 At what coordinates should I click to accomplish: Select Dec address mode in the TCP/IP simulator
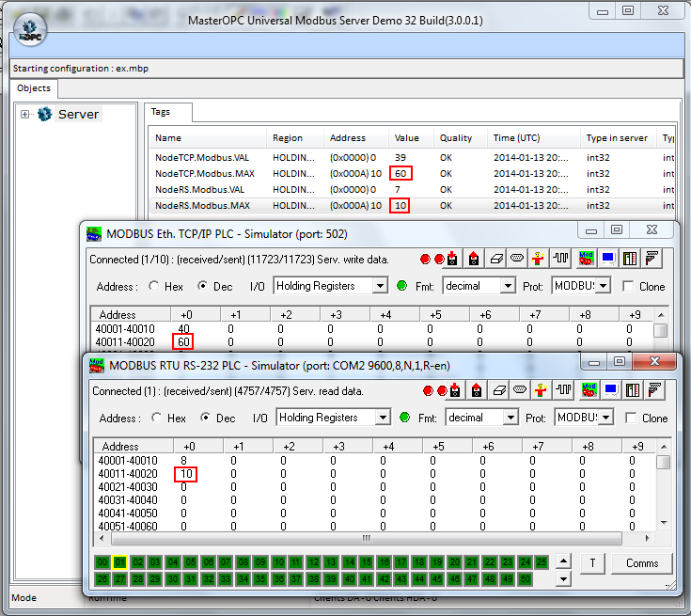[202, 286]
